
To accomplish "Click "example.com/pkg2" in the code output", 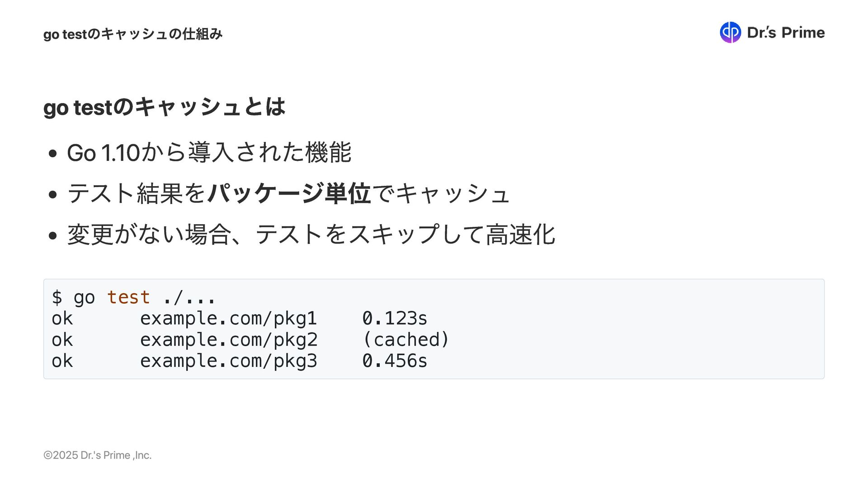I will pos(229,340).
